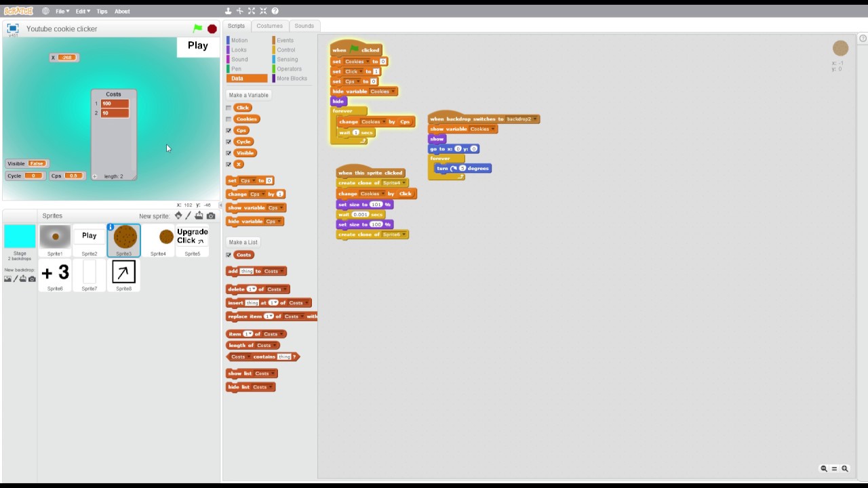Viewport: 868px width, 488px height.
Task: Open Sprite4 dropdown in create clone block
Action: point(394,183)
